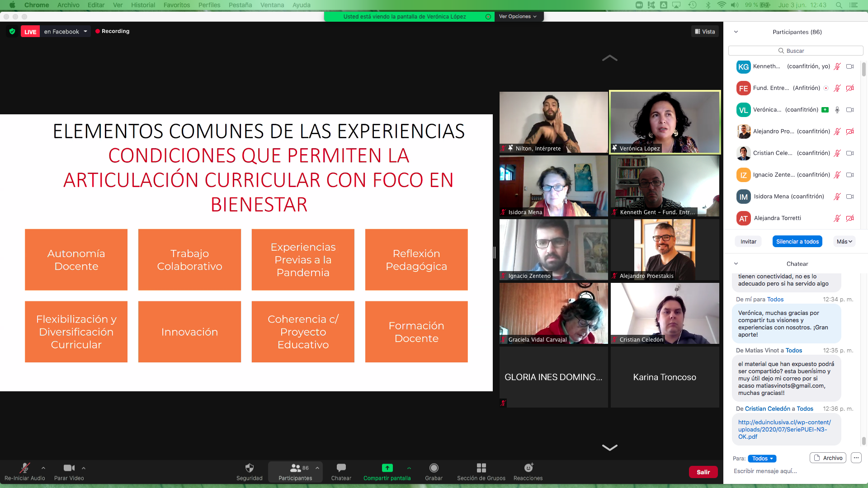The height and width of the screenshot is (488, 868).
Task: Toggle Re-Iniciar Audio microphone
Action: pos(24,468)
